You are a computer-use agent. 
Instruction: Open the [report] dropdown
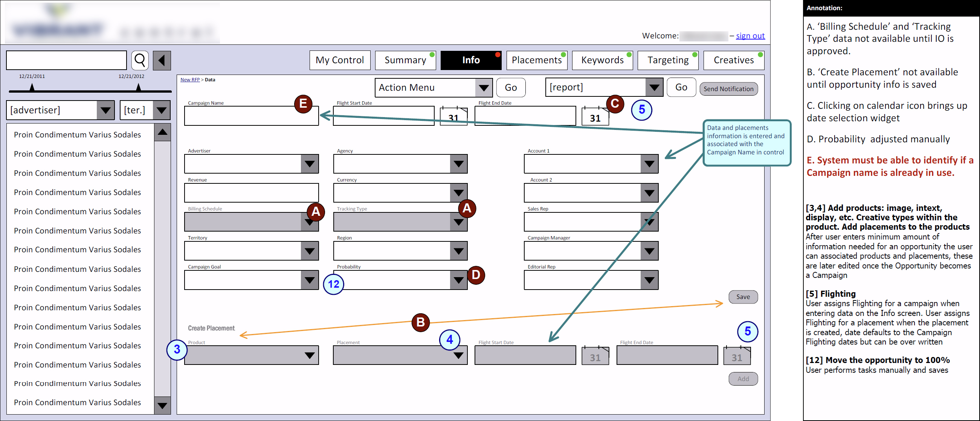(654, 87)
